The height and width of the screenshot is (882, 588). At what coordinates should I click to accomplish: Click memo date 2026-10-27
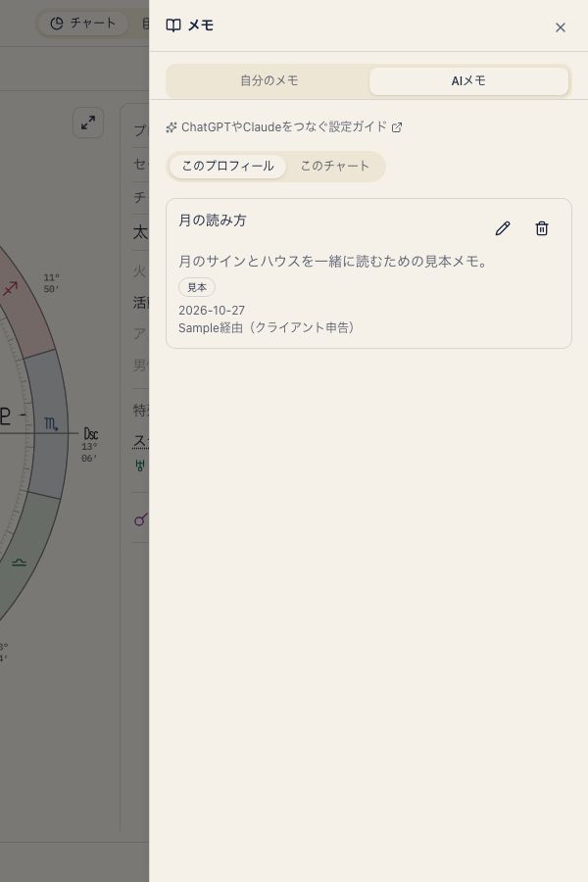tap(212, 311)
